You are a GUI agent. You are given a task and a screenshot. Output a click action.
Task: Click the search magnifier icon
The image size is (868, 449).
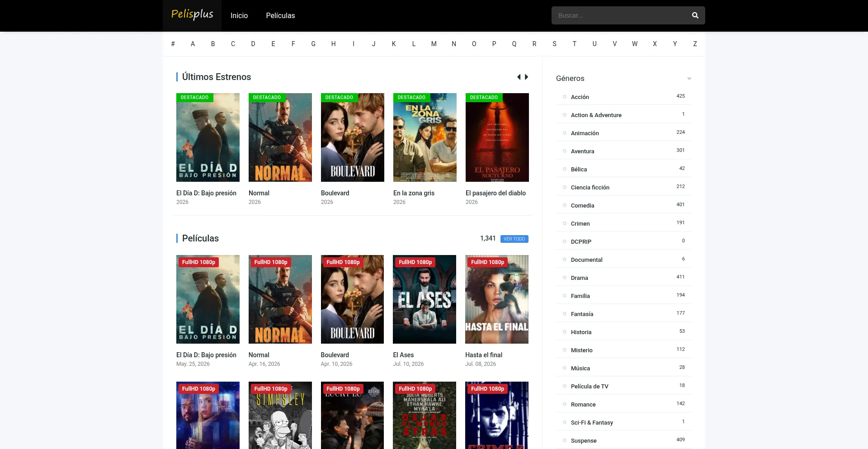click(695, 15)
